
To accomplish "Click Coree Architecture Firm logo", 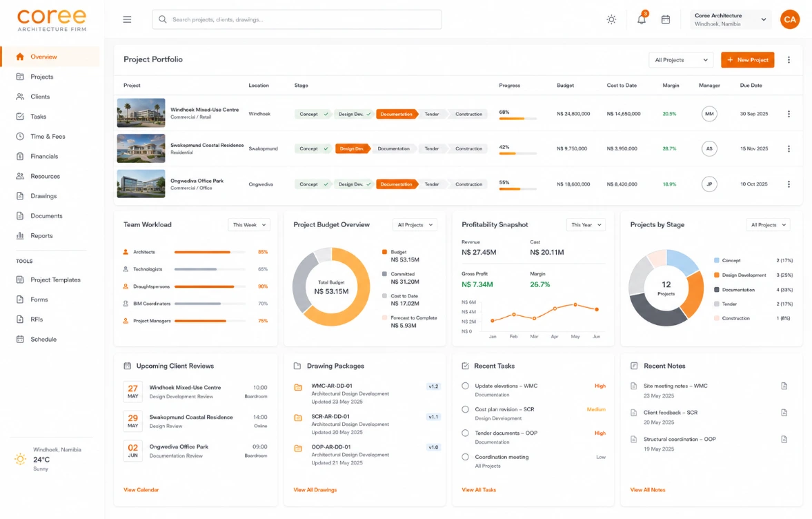I will click(x=52, y=20).
